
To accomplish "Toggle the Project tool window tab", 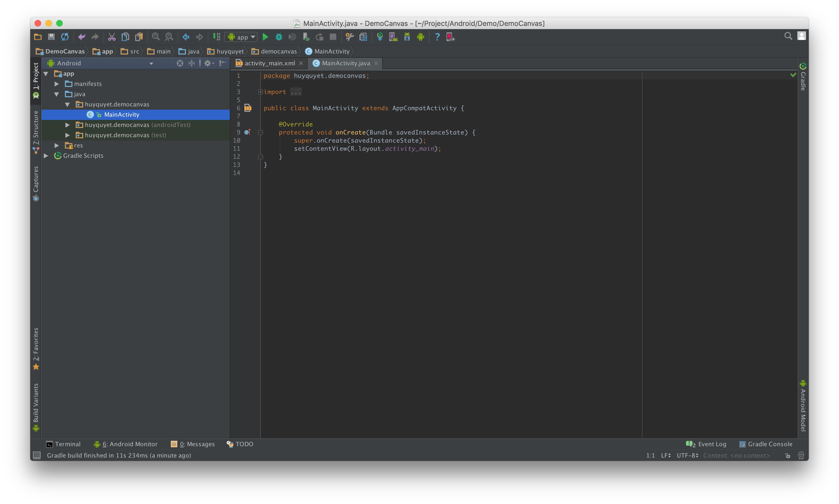I will pyautogui.click(x=36, y=80).
